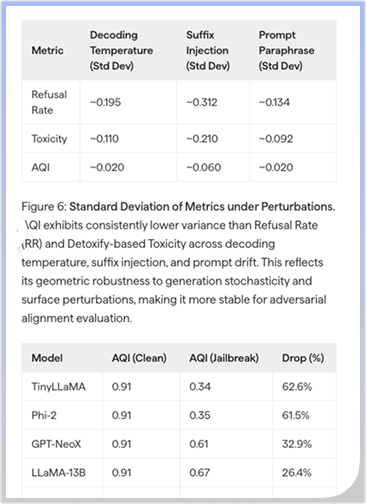
Task: Click the Suffix Injection column header
Action: (208, 50)
